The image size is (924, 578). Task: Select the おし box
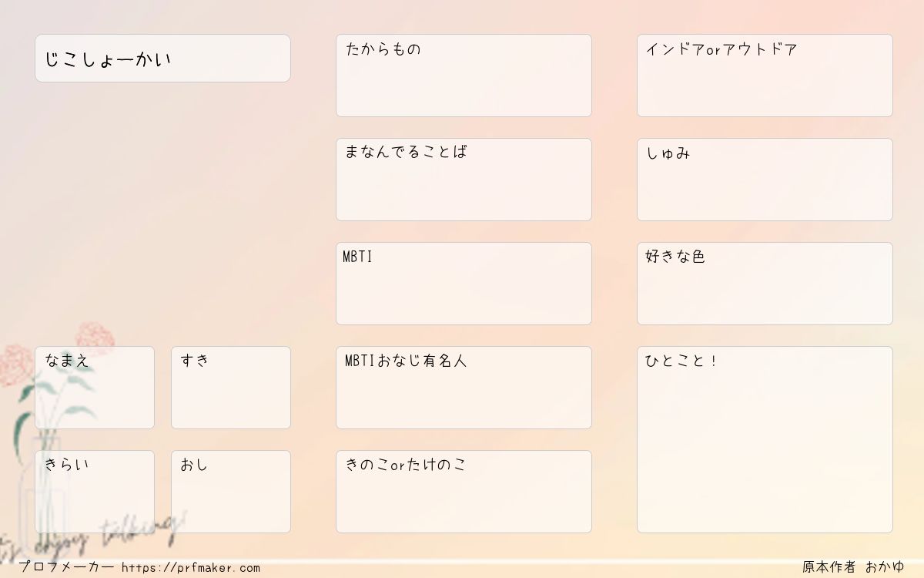coord(231,492)
